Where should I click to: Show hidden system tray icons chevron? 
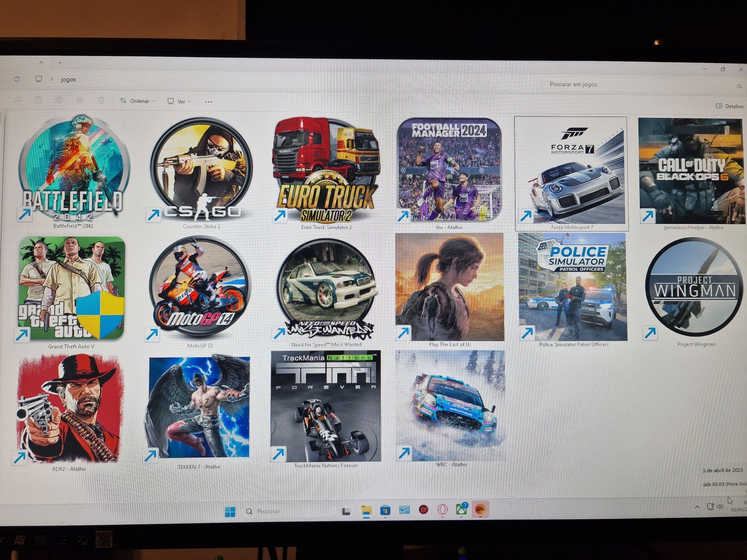(697, 507)
